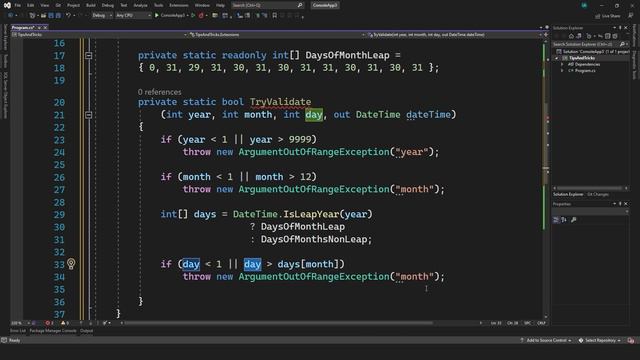Click DaysOfMonthsNonLeap on line 31
The image size is (640, 360).
click(314, 239)
